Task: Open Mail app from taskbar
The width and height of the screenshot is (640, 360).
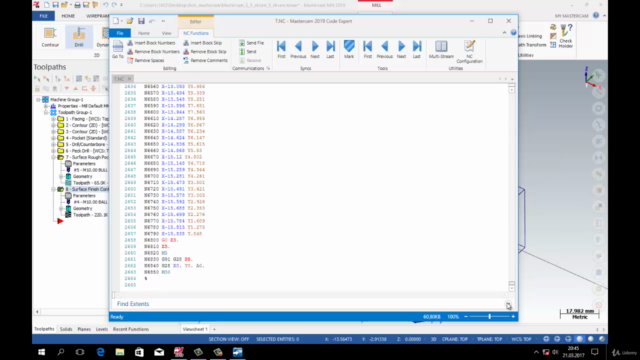Action: 159,352
